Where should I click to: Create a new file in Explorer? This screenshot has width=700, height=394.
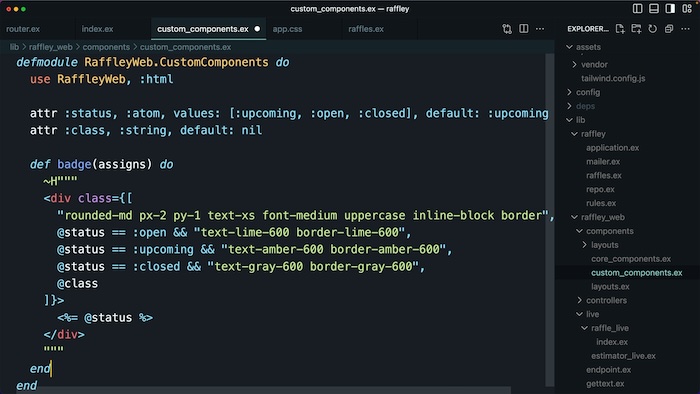point(620,29)
